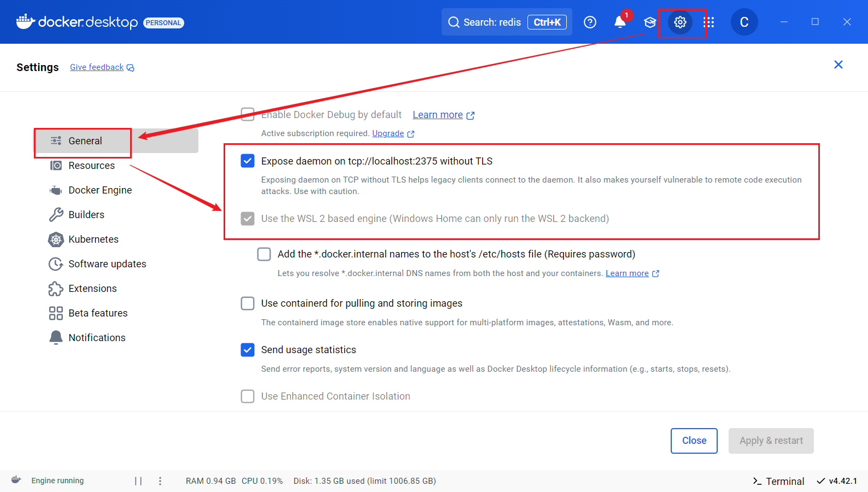Click the Software updates clock icon

(x=56, y=264)
